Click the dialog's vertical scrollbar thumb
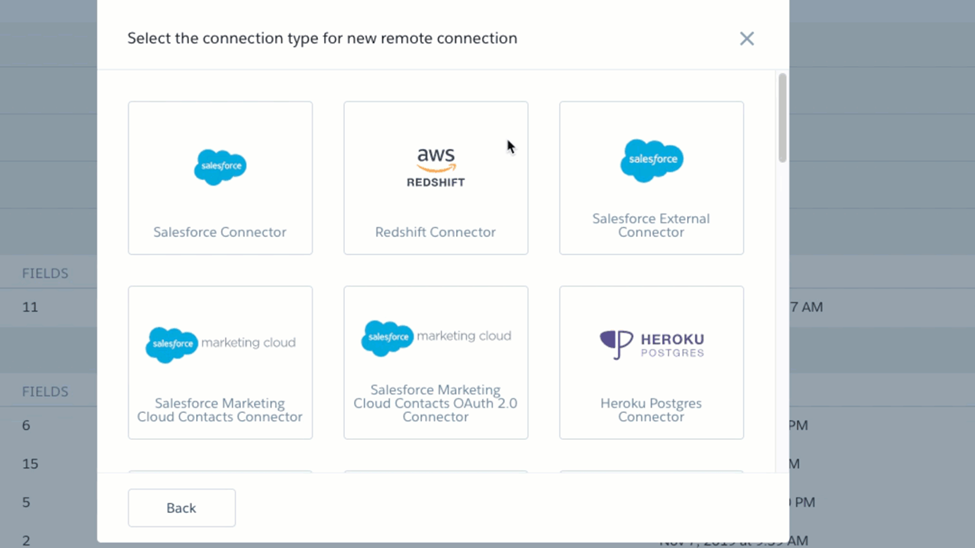This screenshot has width=975, height=548. point(782,118)
